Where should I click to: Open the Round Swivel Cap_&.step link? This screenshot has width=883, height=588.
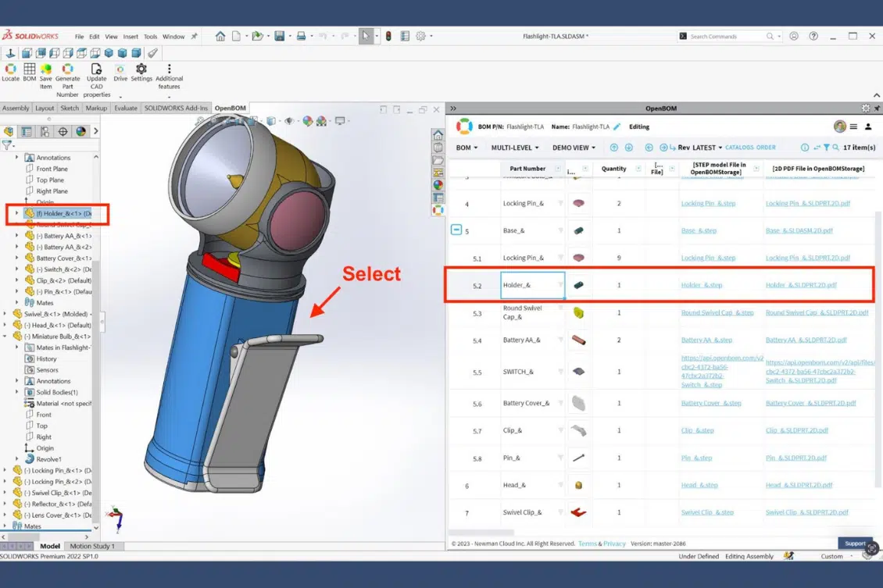pos(717,312)
